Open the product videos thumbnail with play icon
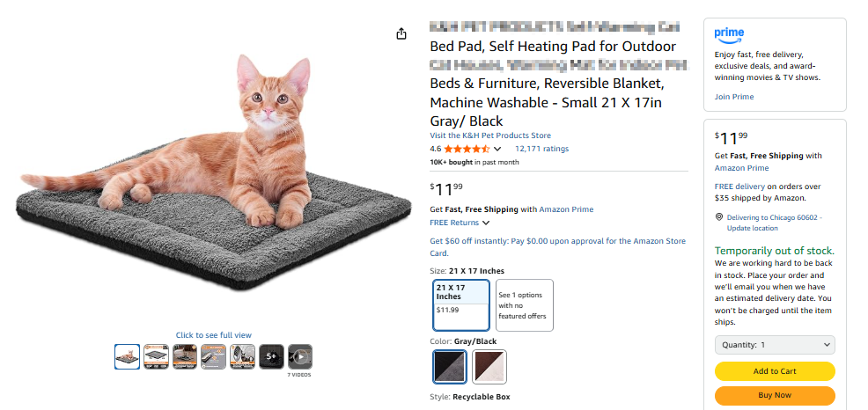The height and width of the screenshot is (410, 868). coord(300,356)
